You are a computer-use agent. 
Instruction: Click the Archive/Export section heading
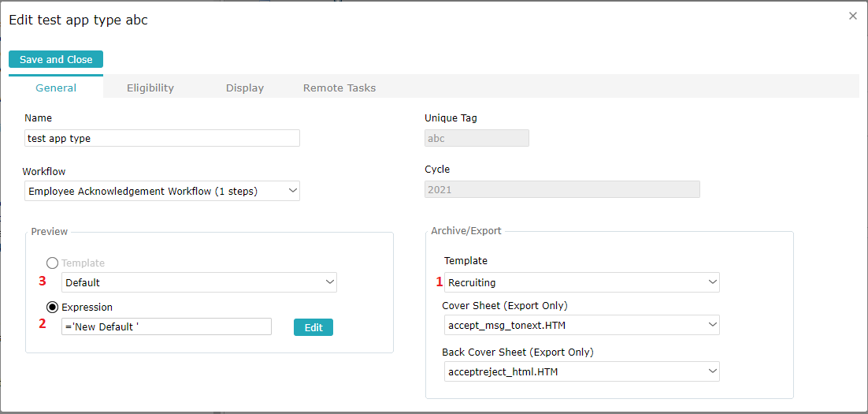pyautogui.click(x=466, y=231)
